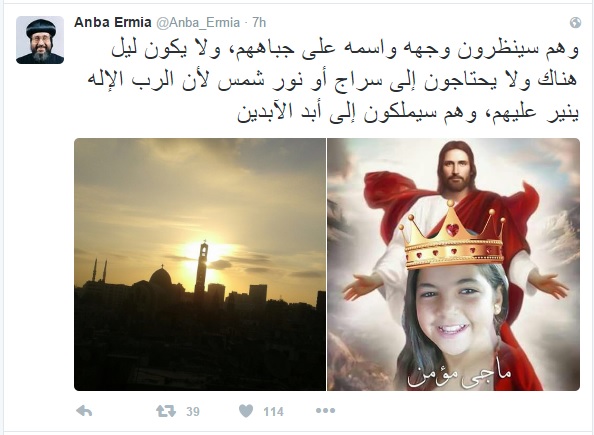
Task: Open the sunset church skyline photo
Action: click(x=200, y=264)
